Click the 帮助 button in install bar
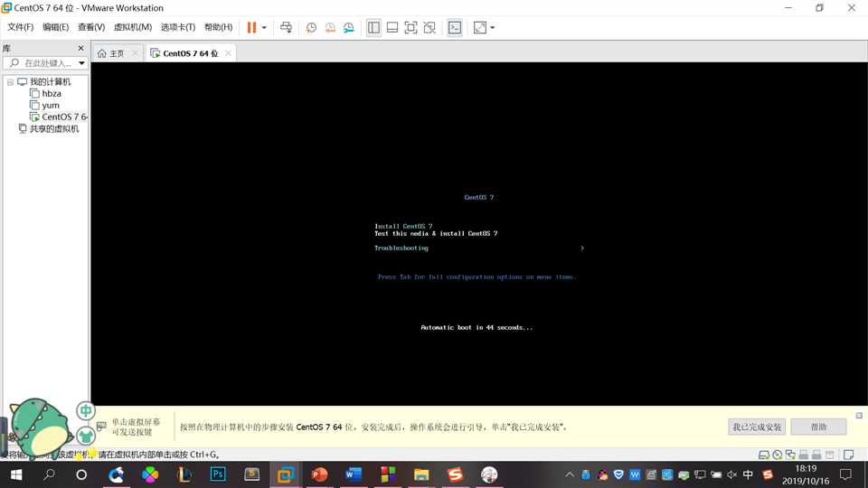The width and height of the screenshot is (868, 488). pyautogui.click(x=819, y=427)
